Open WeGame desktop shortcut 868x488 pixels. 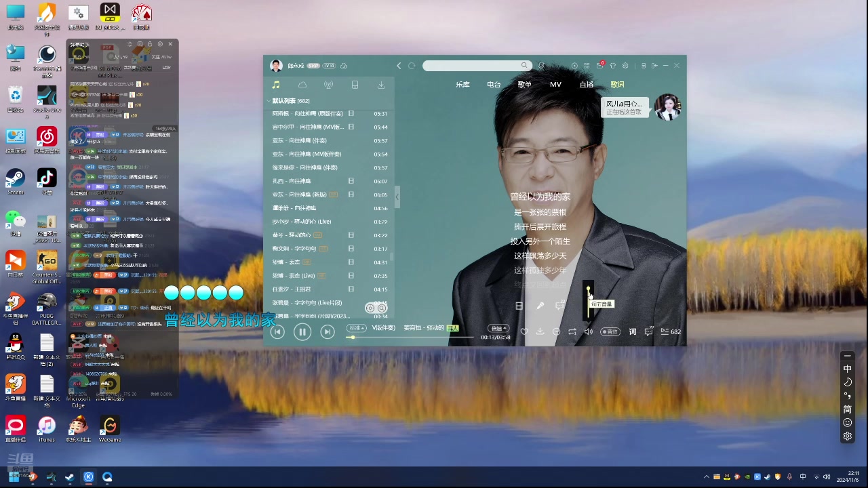click(x=109, y=429)
